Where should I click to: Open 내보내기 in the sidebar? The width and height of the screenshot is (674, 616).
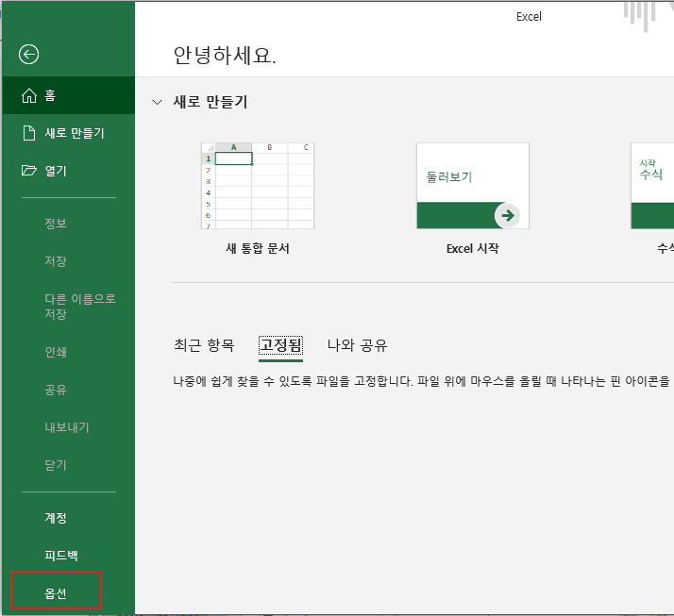(x=67, y=427)
